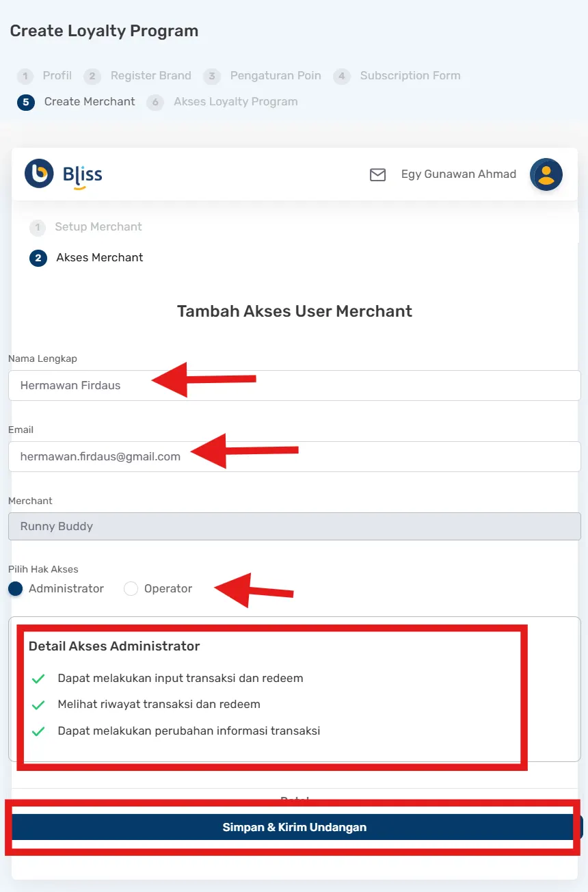Click step 3 circle for Pengaturan Poin
The height and width of the screenshot is (892, 588).
[212, 76]
